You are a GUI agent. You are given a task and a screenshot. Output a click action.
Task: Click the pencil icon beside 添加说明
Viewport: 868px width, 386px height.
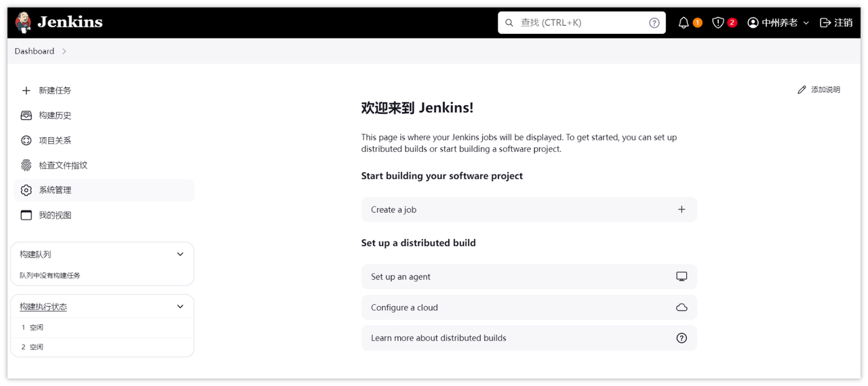point(802,90)
